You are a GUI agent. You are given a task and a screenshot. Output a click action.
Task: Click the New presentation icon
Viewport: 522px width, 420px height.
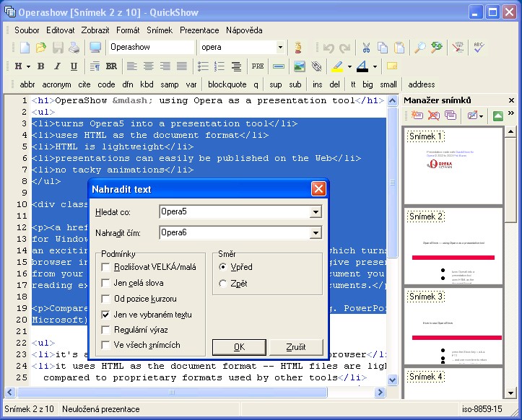tap(25, 48)
